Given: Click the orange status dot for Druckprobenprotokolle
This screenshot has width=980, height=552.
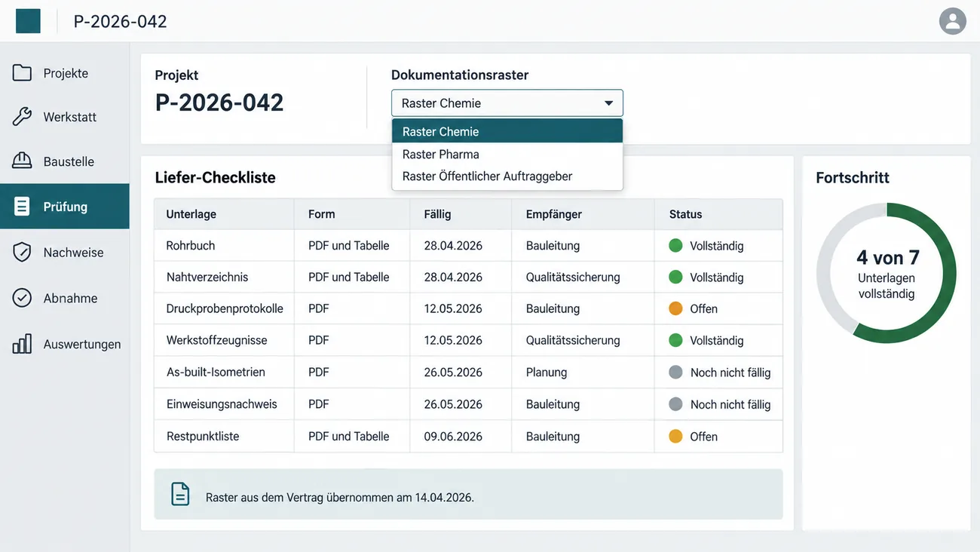Looking at the screenshot, I should (675, 308).
